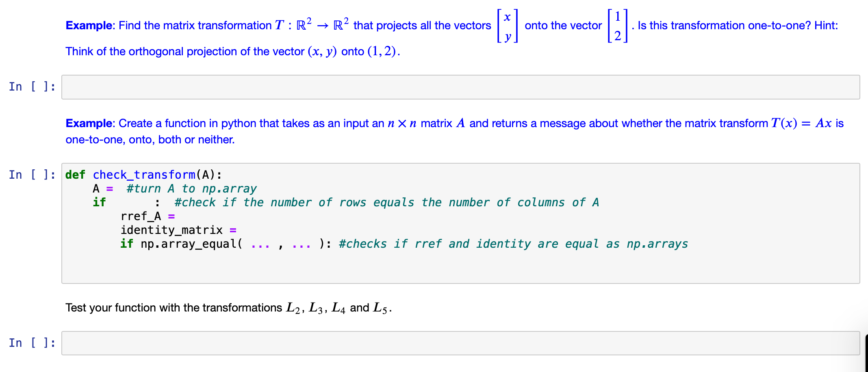This screenshot has height=372, width=868.
Task: Click the In [ ]: prompt of the last cell
Action: coord(32,343)
